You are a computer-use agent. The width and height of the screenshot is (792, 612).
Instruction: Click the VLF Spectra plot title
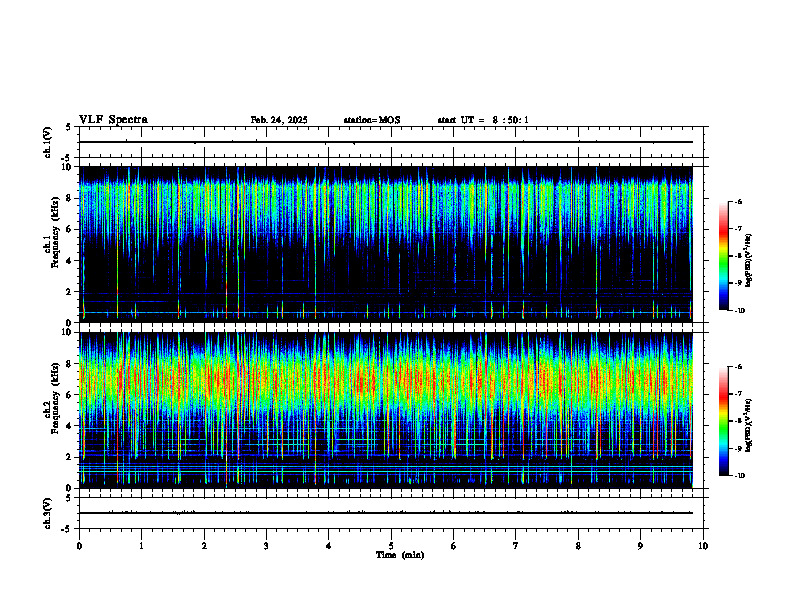pos(113,120)
